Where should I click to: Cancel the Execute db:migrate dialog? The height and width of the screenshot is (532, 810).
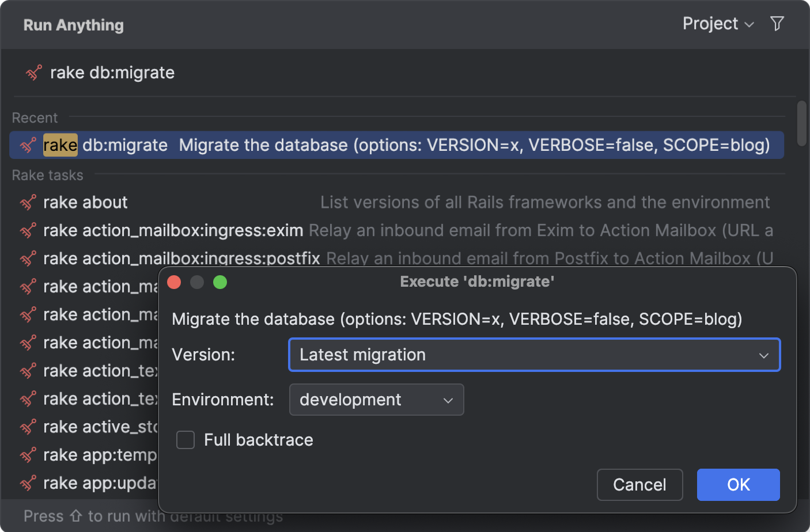click(639, 485)
